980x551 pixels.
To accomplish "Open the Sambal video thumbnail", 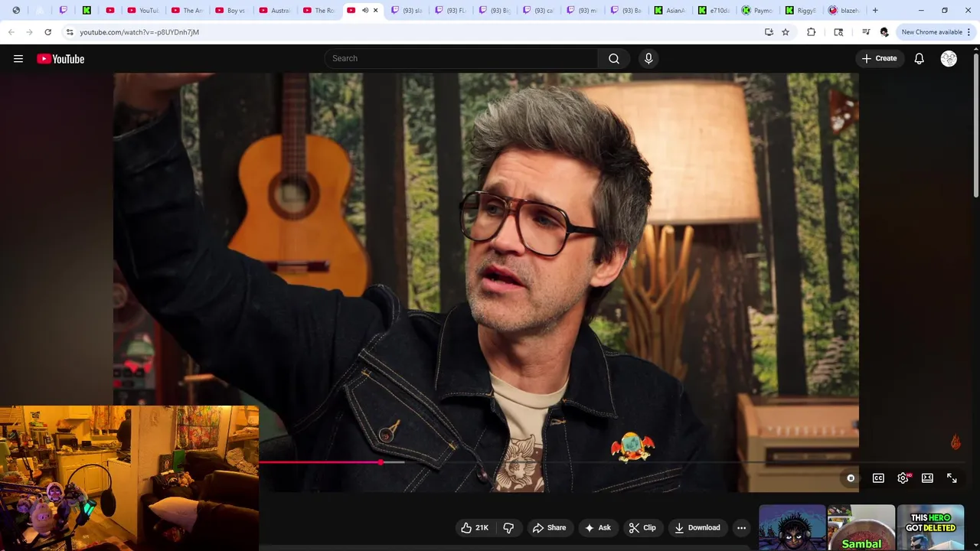I will [x=861, y=527].
